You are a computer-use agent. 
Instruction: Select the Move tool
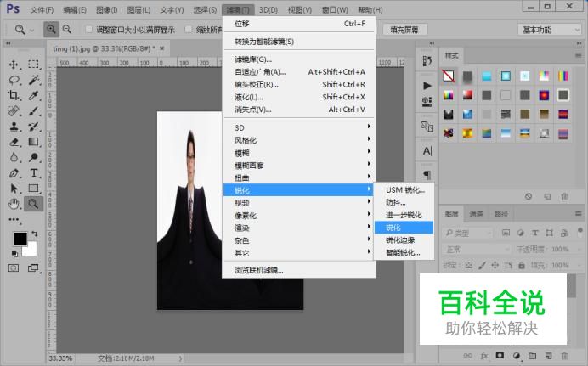[x=14, y=65]
